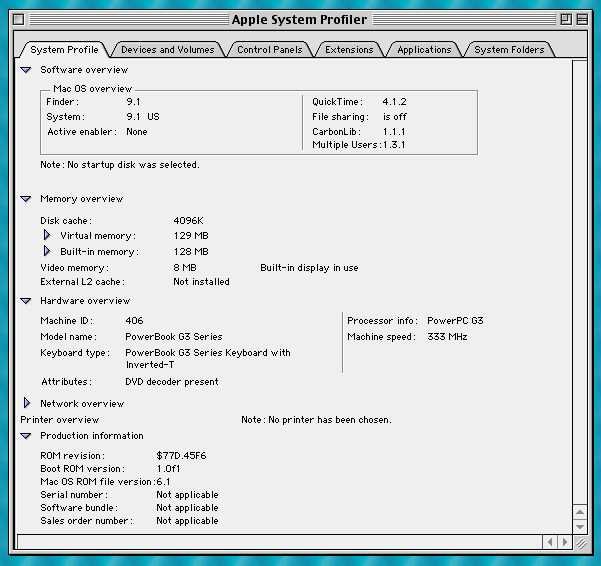Click the QuickTime version 4.1.2
Screen dimensions: 601x566
394,102
